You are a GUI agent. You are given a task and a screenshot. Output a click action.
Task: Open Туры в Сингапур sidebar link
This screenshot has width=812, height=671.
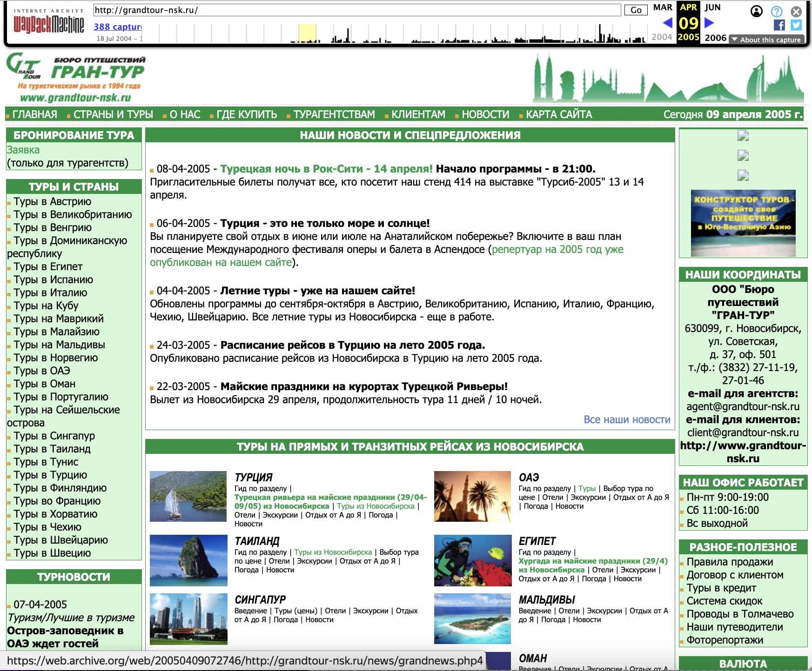pos(54,436)
